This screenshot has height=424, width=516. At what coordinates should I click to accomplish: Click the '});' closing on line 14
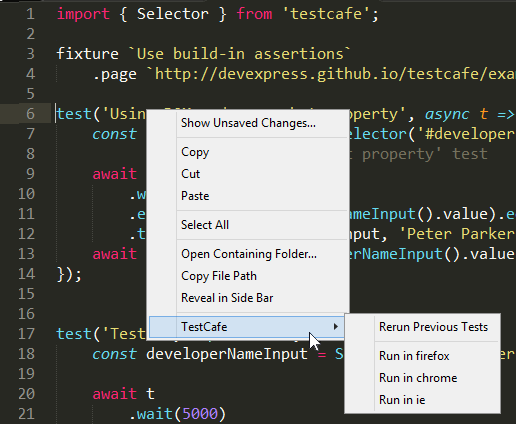click(x=69, y=275)
